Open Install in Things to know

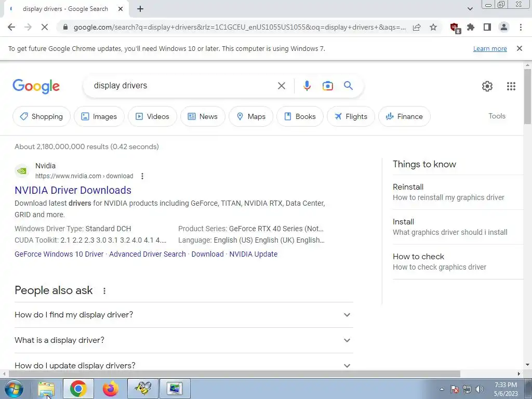tap(458, 227)
